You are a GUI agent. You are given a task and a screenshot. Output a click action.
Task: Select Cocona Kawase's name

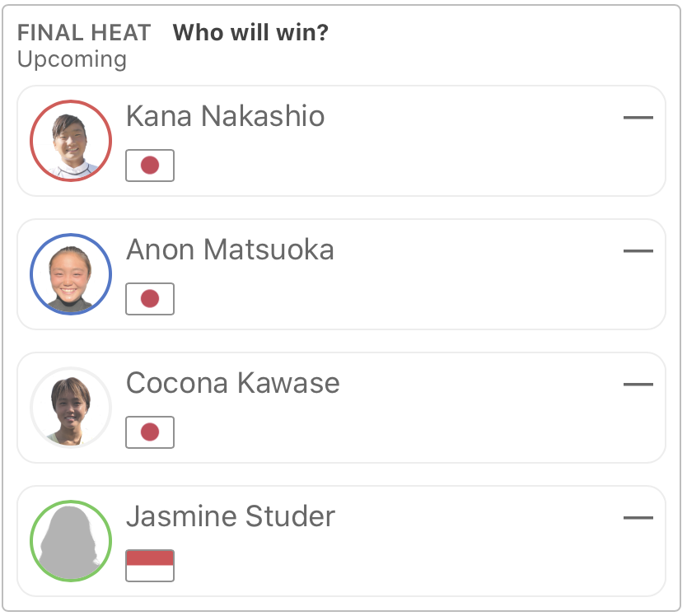[x=232, y=383]
